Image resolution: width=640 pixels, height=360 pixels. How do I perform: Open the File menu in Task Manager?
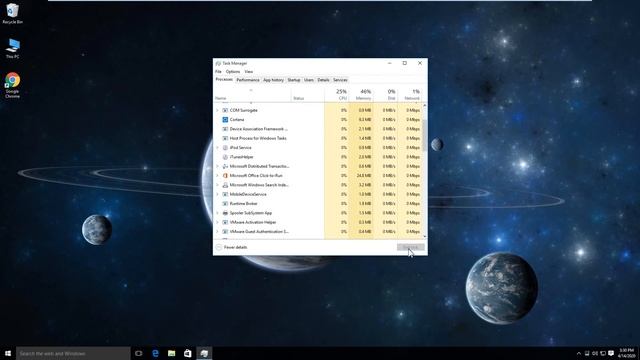(218, 72)
